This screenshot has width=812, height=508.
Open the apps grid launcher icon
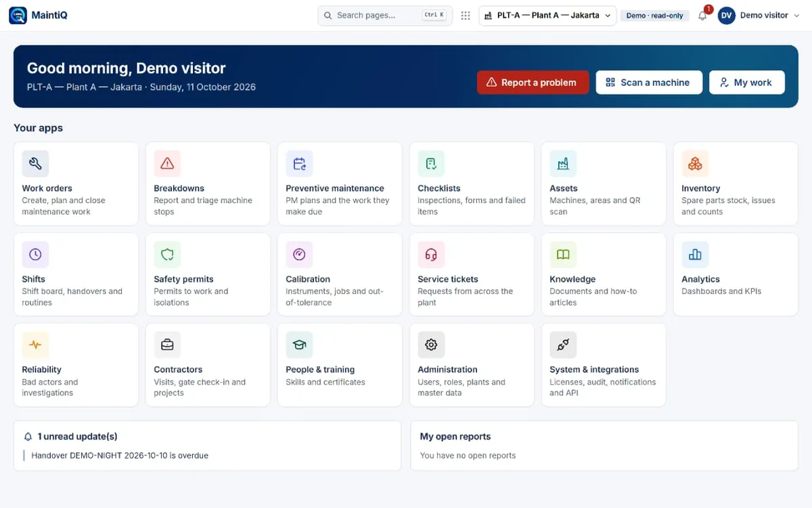[466, 16]
